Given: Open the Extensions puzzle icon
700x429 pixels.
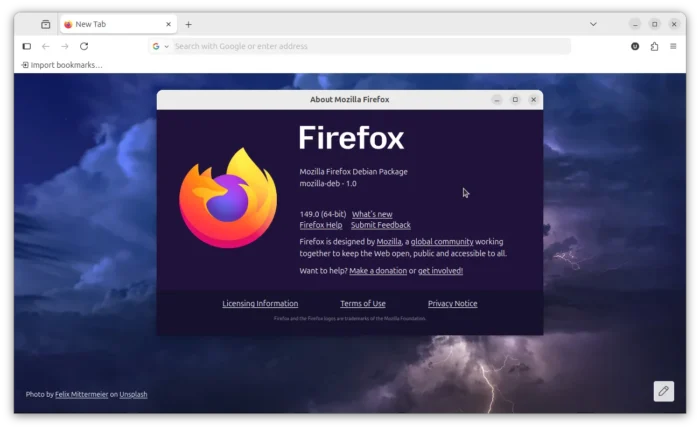Looking at the screenshot, I should (x=654, y=46).
